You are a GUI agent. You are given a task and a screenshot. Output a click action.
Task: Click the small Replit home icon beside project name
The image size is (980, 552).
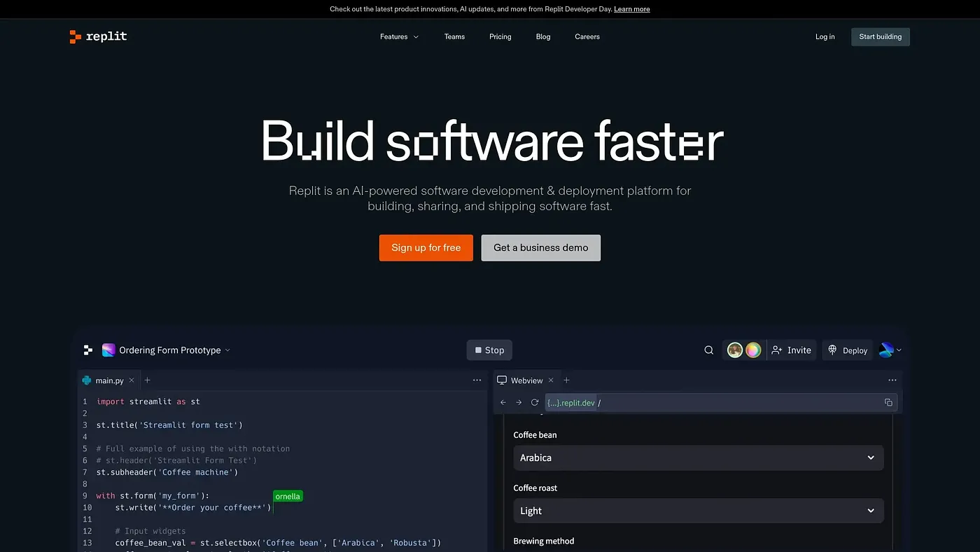click(x=88, y=350)
